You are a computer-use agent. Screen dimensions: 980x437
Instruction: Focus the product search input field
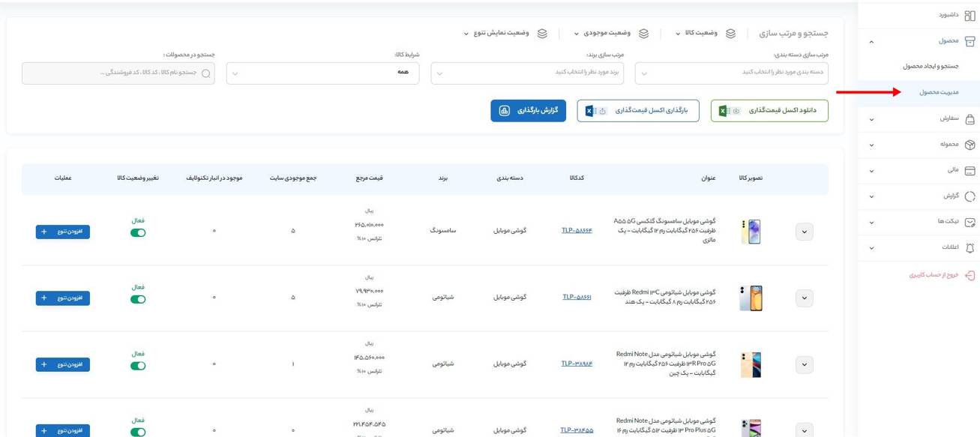click(118, 73)
